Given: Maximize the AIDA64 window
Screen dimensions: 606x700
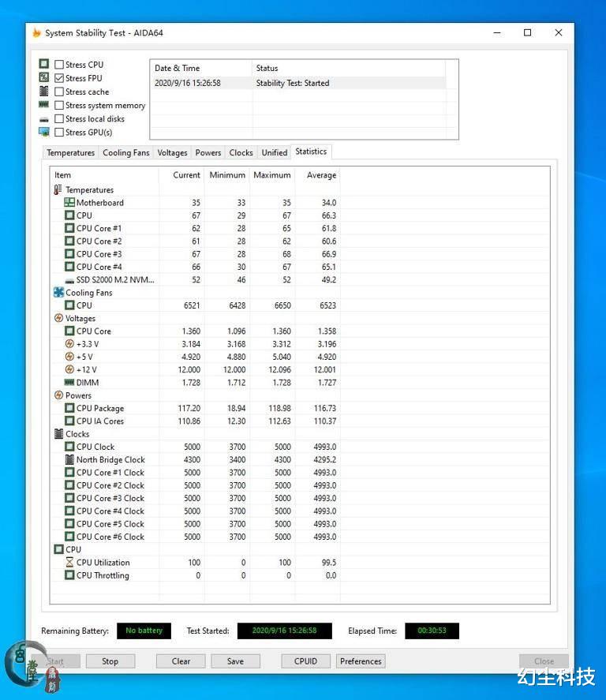Looking at the screenshot, I should pyautogui.click(x=527, y=32).
